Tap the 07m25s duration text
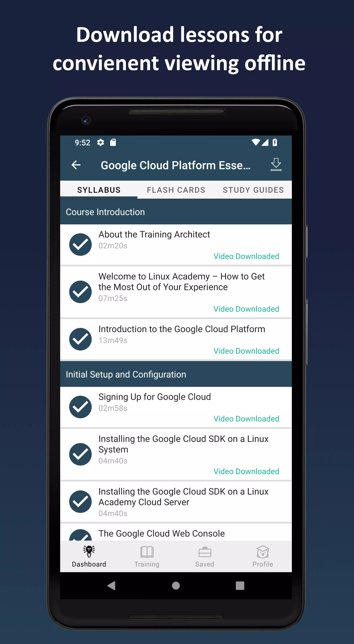 coord(113,298)
